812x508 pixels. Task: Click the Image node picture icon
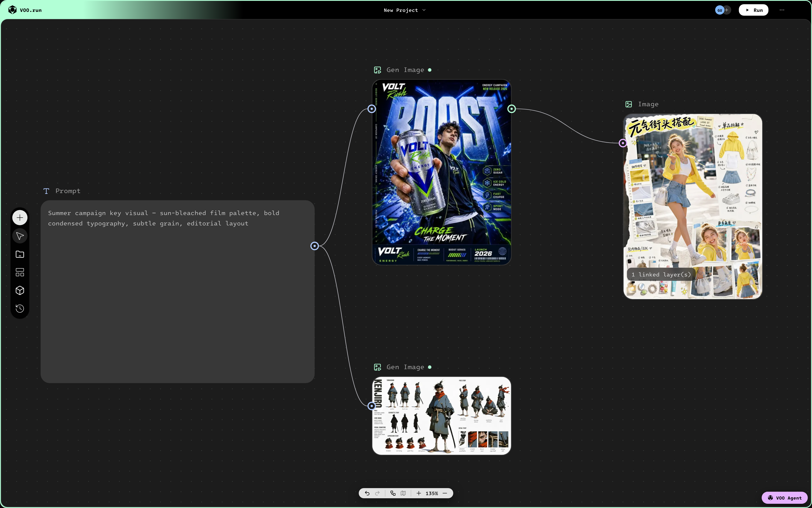tap(629, 104)
